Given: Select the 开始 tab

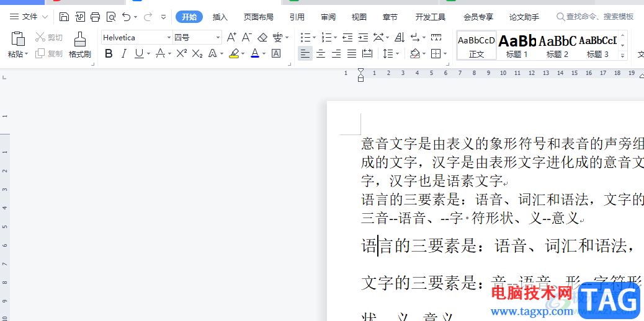Looking at the screenshot, I should click(x=189, y=17).
